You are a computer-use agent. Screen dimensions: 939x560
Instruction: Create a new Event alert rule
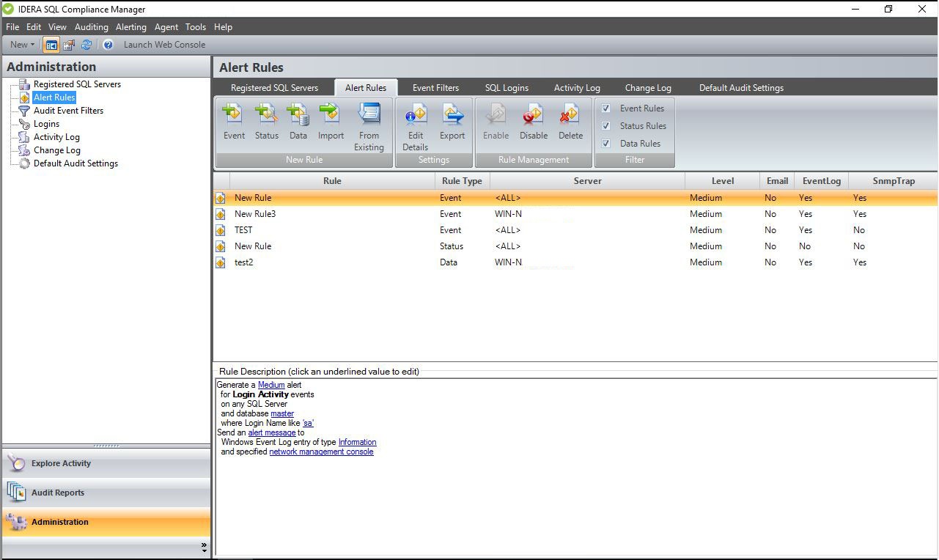tap(234, 122)
